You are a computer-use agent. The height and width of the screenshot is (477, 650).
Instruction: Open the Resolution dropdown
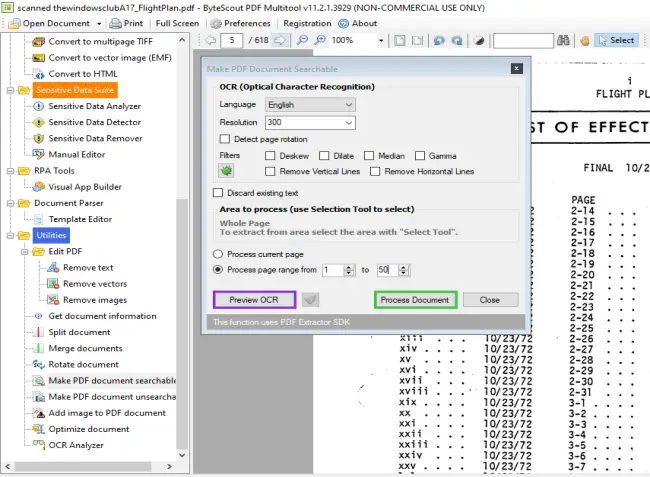pos(310,122)
